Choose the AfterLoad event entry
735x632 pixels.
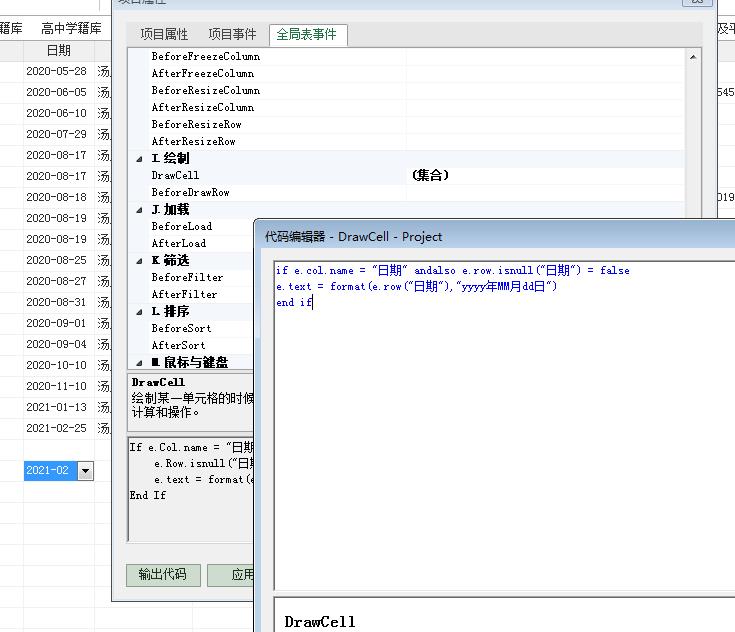179,243
